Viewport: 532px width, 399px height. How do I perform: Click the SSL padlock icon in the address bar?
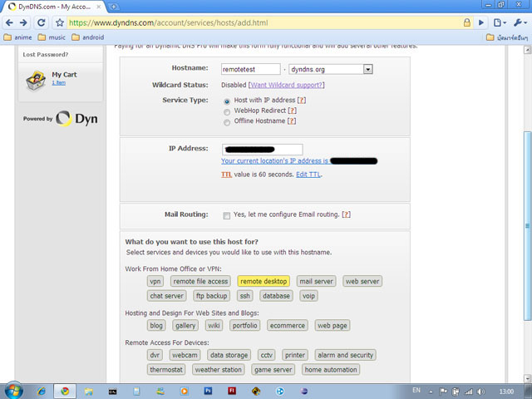[467, 22]
